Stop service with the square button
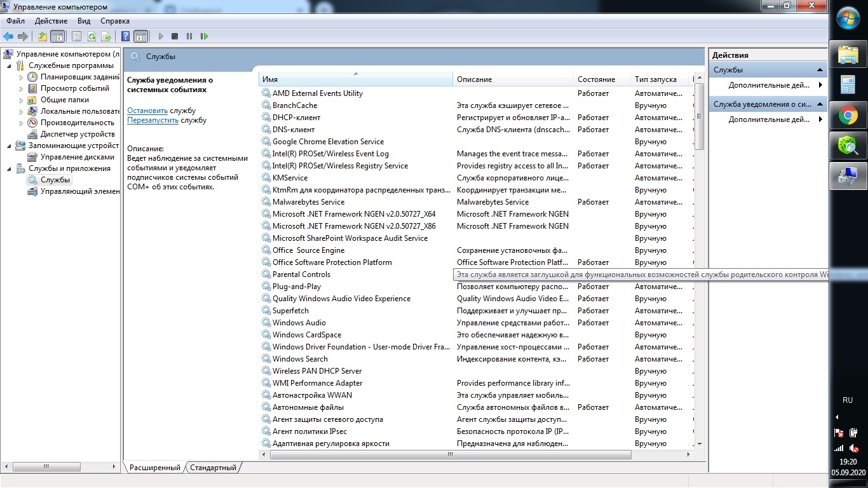This screenshot has width=868, height=488. pyautogui.click(x=175, y=36)
